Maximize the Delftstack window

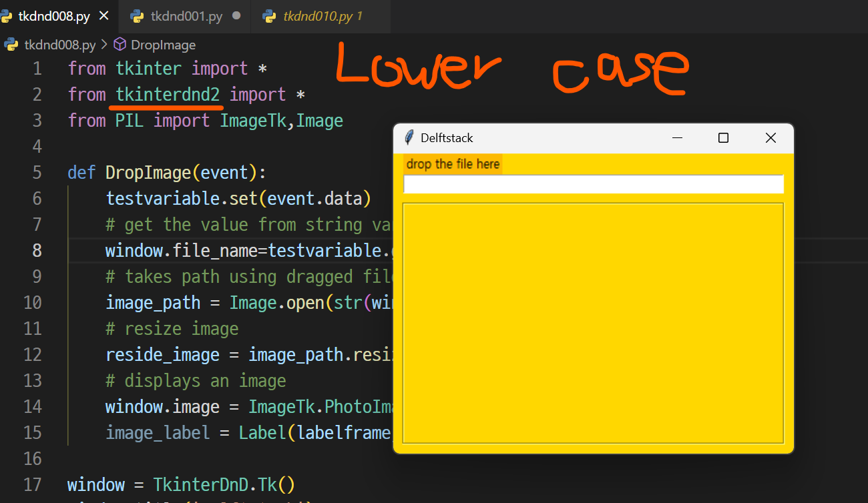pyautogui.click(x=723, y=138)
